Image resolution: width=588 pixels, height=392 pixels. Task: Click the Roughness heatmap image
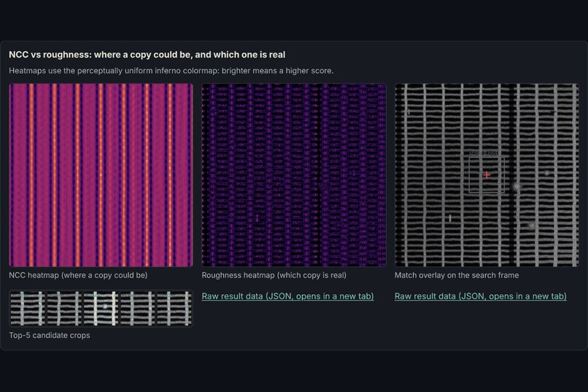[x=294, y=175]
